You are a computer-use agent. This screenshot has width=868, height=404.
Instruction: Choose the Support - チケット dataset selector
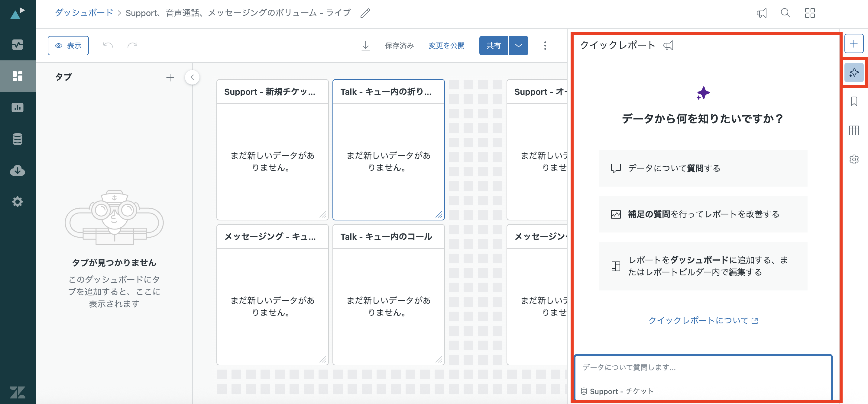point(617,391)
